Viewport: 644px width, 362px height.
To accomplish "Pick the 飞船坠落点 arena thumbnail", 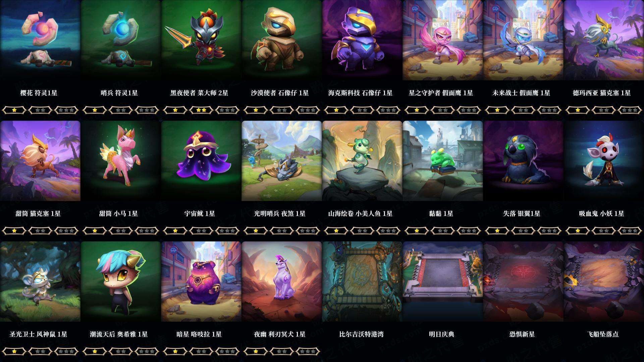I will (603, 282).
